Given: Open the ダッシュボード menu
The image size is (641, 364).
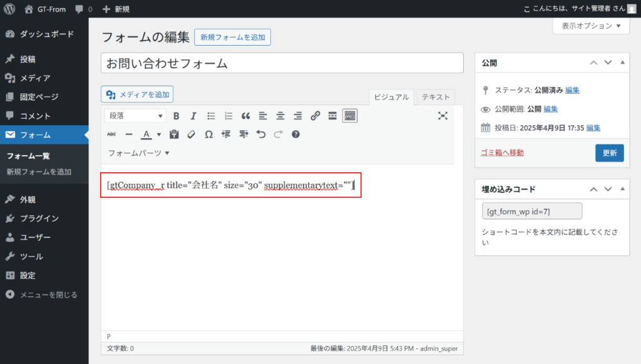Looking at the screenshot, I should (44, 34).
